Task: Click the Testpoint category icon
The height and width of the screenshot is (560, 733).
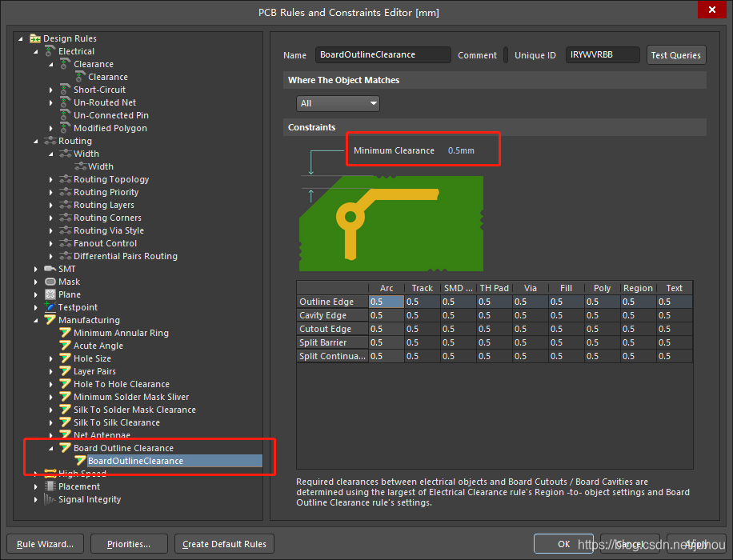Action: pyautogui.click(x=50, y=307)
